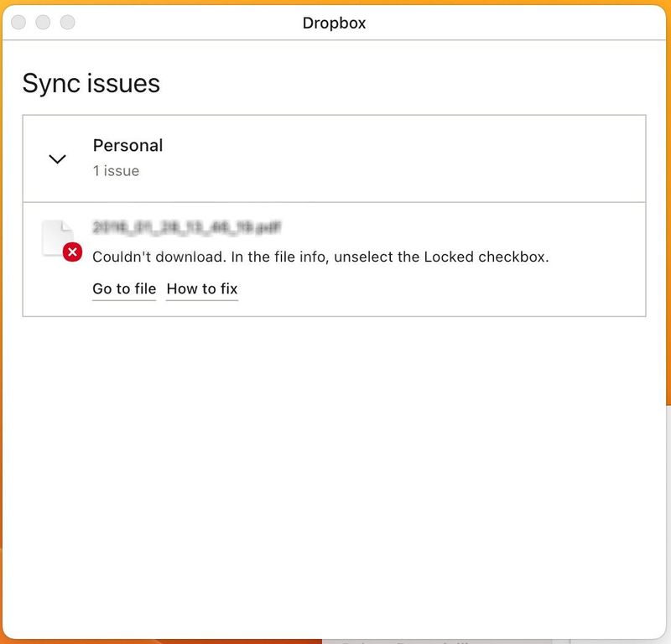Select the Personal account label

(x=127, y=145)
